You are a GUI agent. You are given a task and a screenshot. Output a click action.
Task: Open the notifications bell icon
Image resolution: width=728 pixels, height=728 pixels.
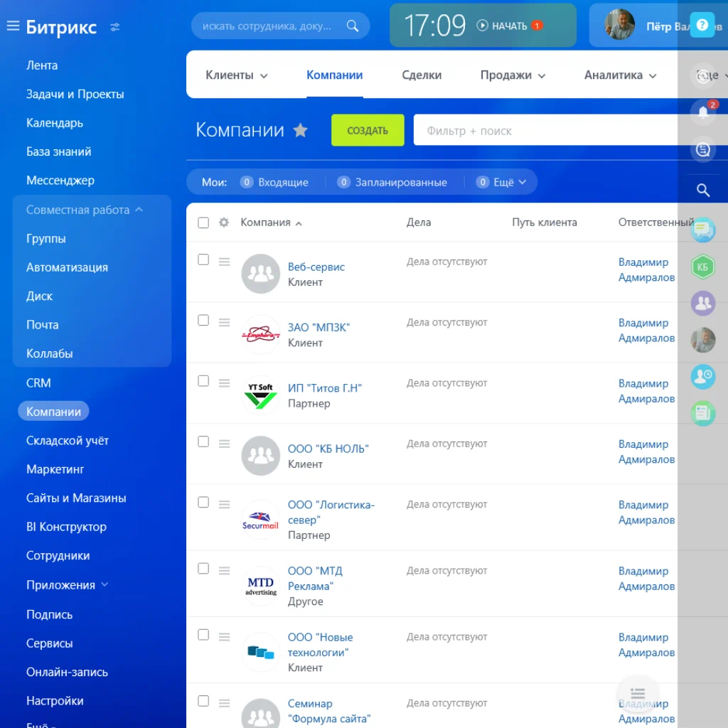click(702, 113)
